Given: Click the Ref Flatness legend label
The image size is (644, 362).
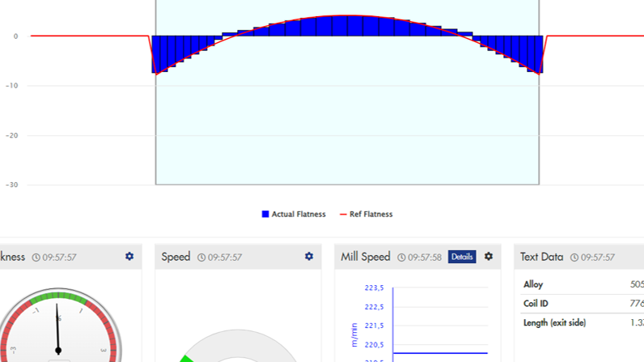Looking at the screenshot, I should (371, 214).
